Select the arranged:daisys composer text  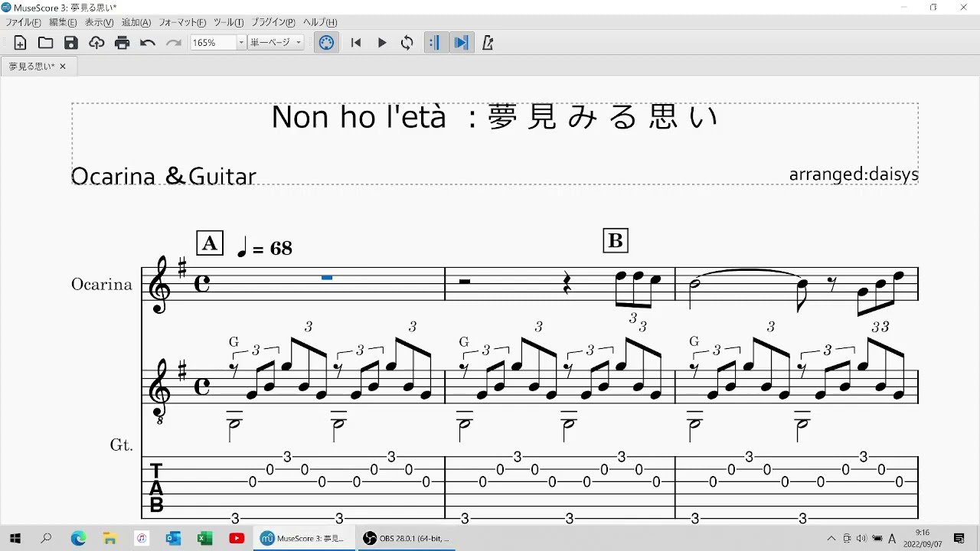pyautogui.click(x=854, y=174)
